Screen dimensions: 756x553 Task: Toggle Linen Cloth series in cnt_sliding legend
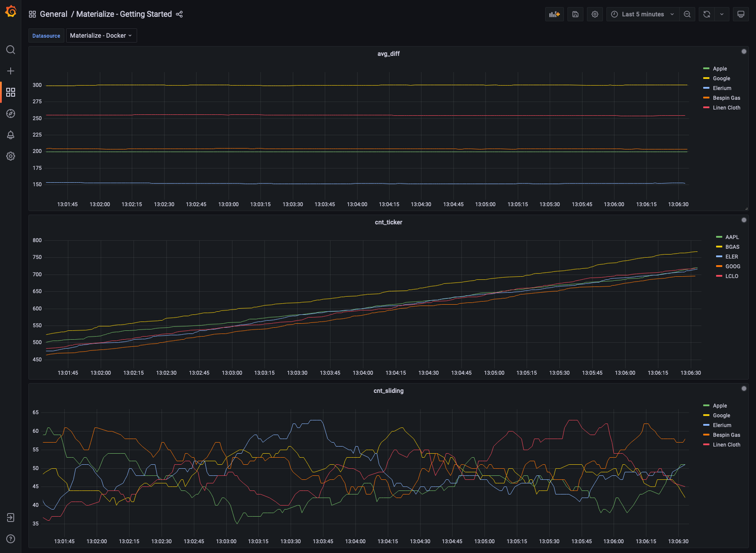726,445
